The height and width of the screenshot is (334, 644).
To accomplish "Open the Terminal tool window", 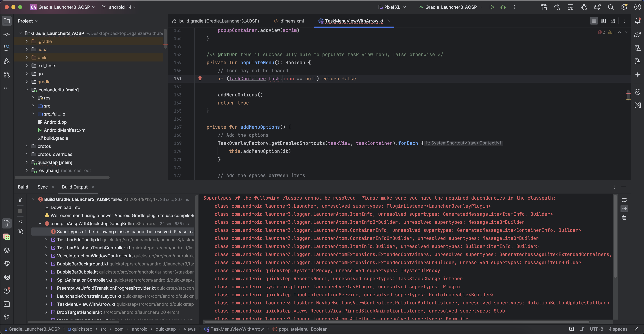I will tap(7, 304).
